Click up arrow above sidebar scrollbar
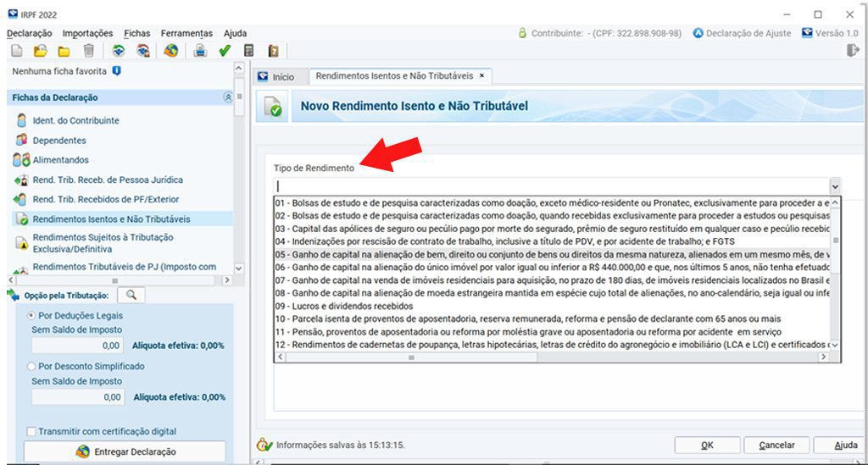This screenshot has height=465, width=868. point(238,68)
